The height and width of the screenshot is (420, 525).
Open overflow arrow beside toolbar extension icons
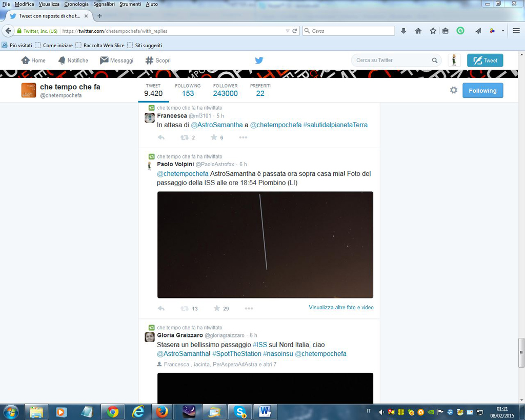(503, 31)
